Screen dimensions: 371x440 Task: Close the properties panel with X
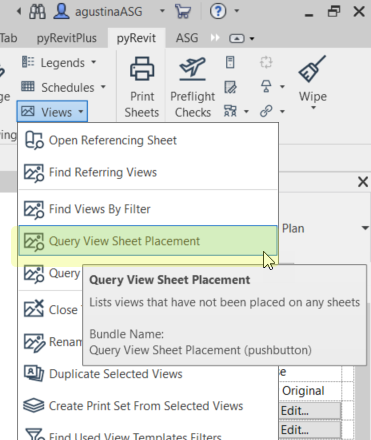coord(363,182)
